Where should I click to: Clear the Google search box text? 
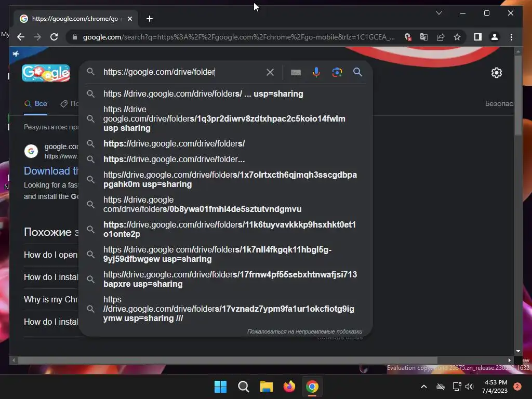pyautogui.click(x=270, y=72)
